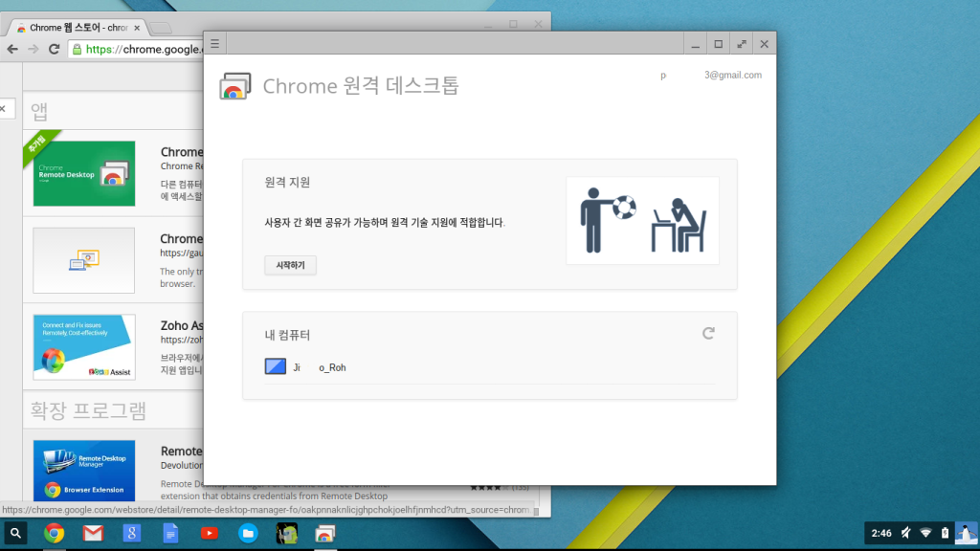The width and height of the screenshot is (980, 551).
Task: Open the Chrome Remote Desktop store thumbnail
Action: point(84,173)
